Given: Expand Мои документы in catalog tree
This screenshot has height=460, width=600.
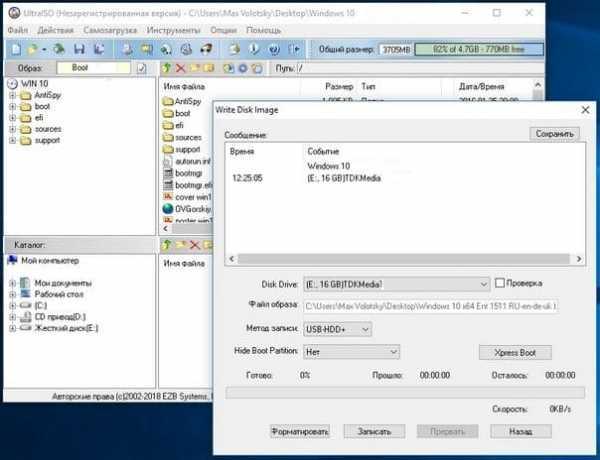Looking at the screenshot, I should [13, 283].
